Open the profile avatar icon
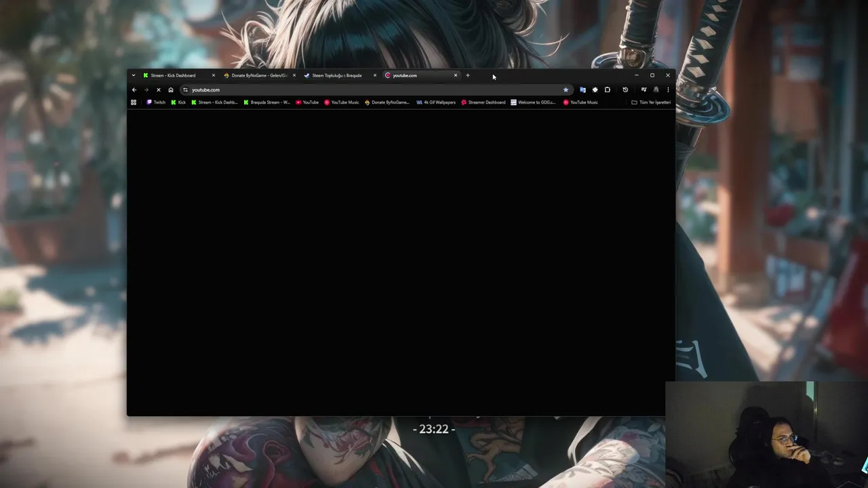 [x=656, y=89]
